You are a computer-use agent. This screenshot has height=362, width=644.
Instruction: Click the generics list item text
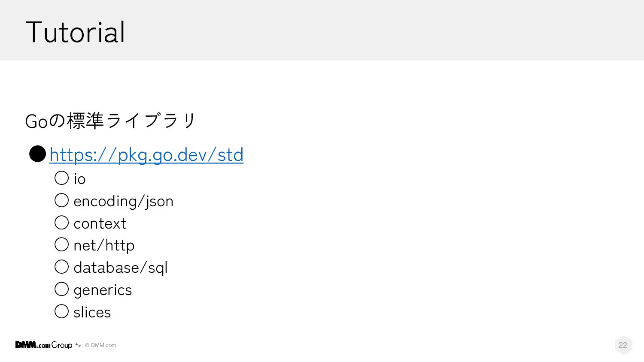pyautogui.click(x=103, y=290)
